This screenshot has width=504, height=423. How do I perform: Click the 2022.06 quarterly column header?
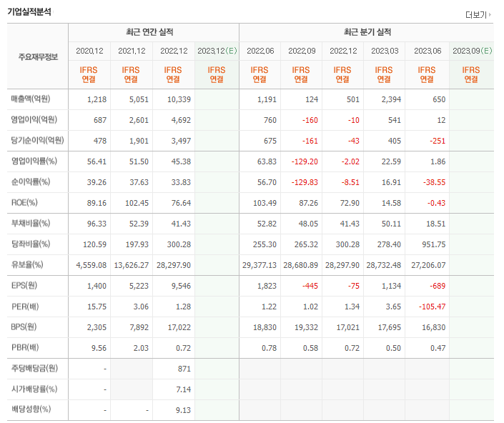[260, 51]
